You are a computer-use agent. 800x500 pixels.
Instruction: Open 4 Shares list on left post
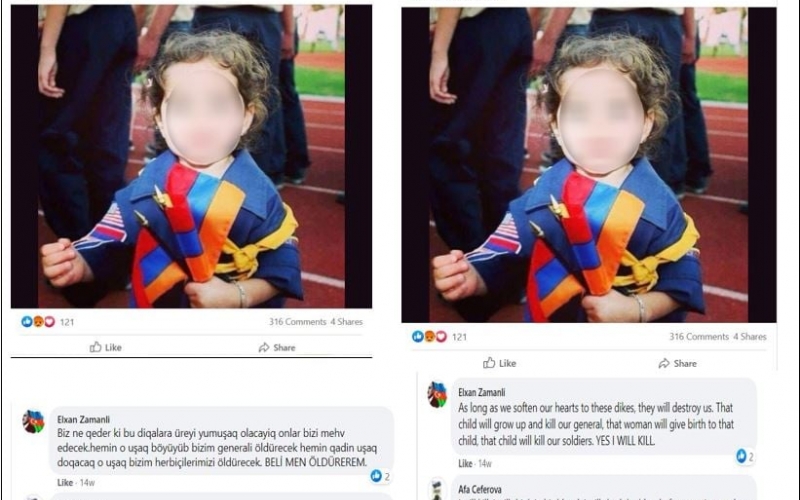[x=346, y=321]
